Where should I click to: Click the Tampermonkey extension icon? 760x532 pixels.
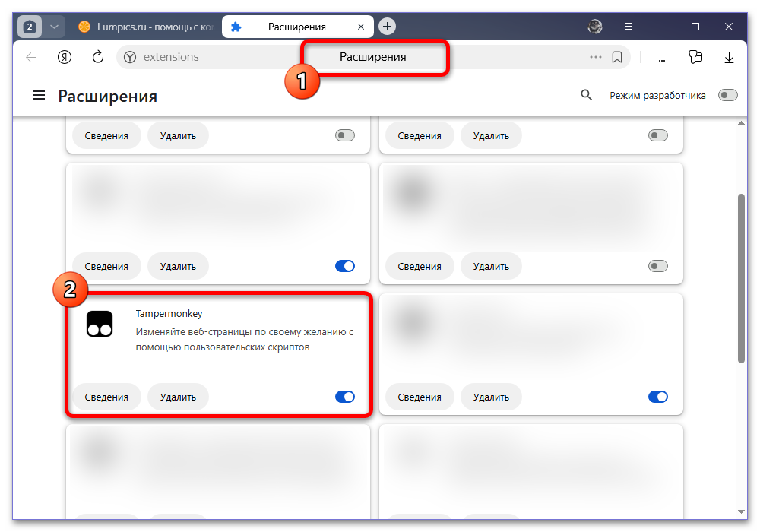click(100, 324)
